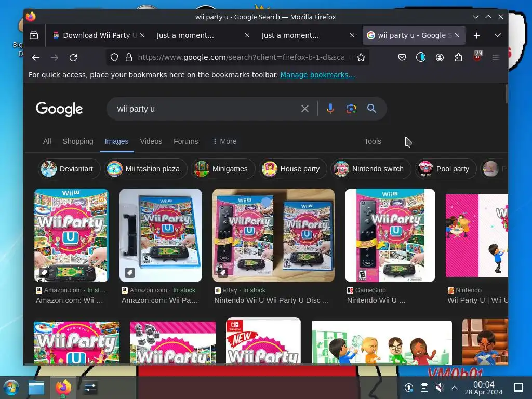Open a new Firefox tab with the plus button
532x399 pixels.
pos(477,35)
